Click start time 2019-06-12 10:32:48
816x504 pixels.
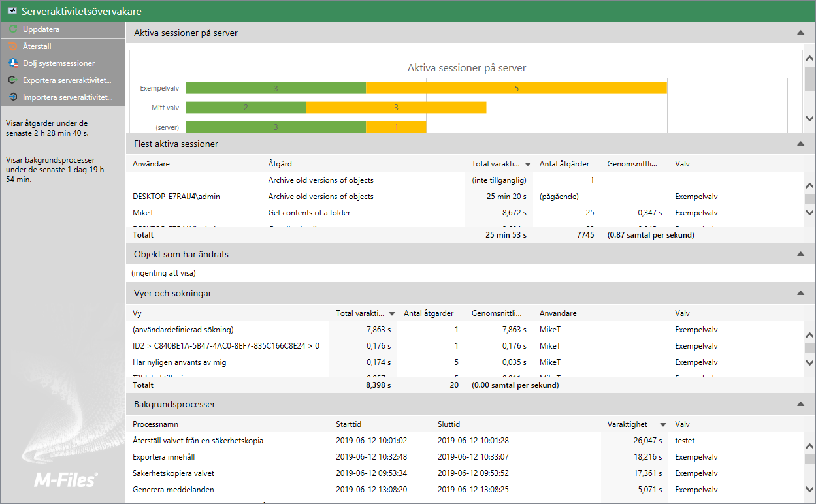pyautogui.click(x=371, y=457)
